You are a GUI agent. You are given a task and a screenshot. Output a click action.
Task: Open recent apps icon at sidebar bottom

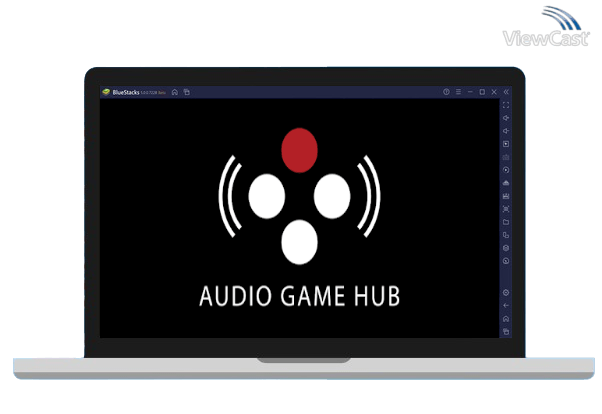506,331
